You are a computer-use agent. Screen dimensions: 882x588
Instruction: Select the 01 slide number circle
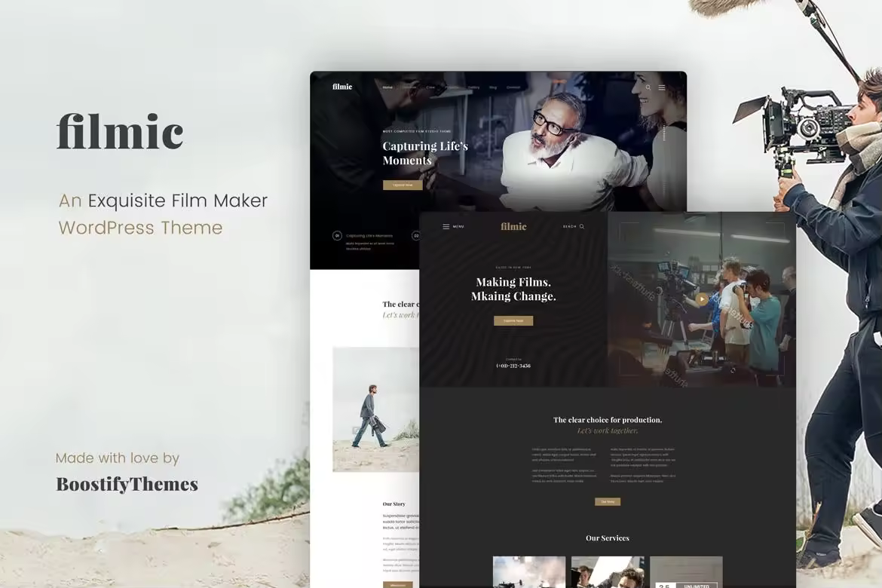[x=337, y=236]
